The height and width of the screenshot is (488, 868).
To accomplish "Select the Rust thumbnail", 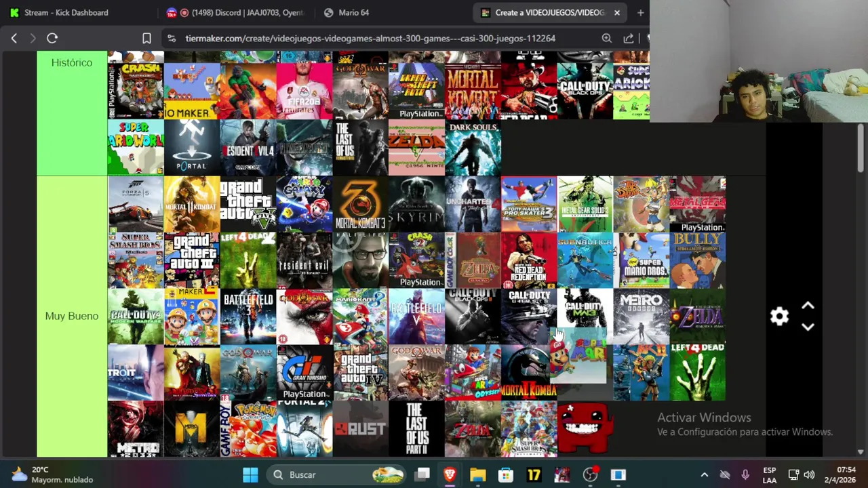I will 361,429.
